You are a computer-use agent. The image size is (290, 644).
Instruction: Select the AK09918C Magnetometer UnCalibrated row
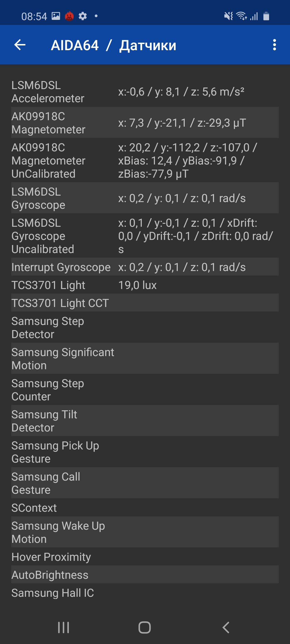point(145,160)
